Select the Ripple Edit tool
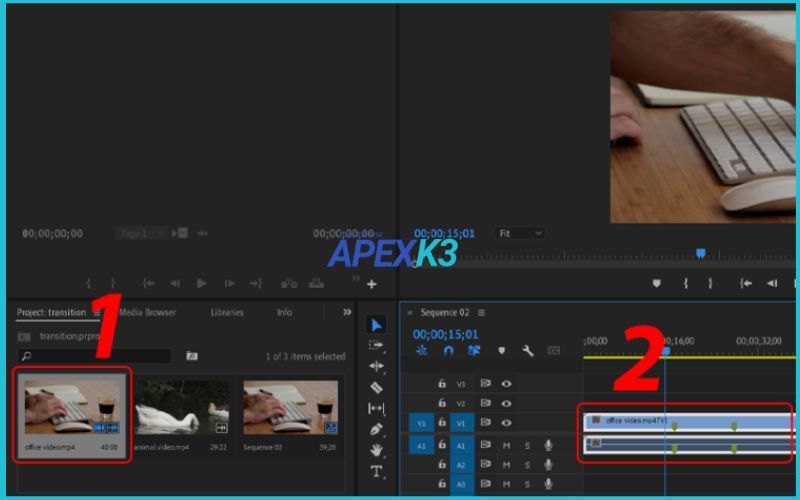This screenshot has height=500, width=800. pyautogui.click(x=376, y=367)
